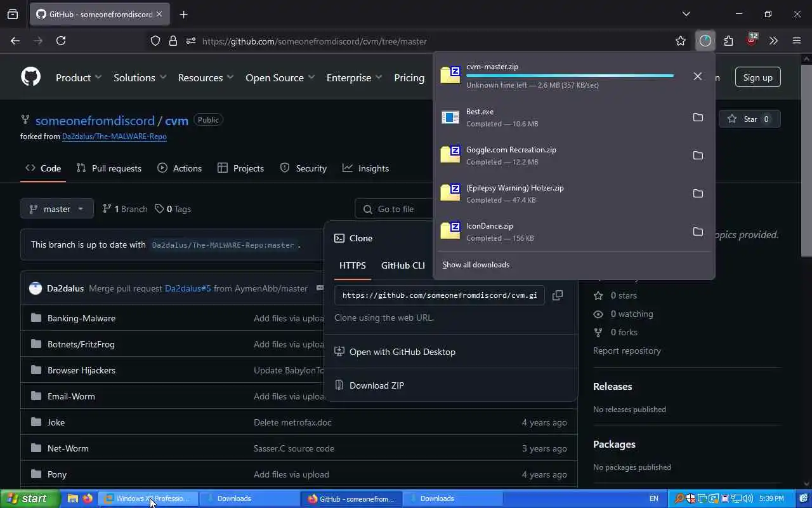Click the file explorer quick launch icon
Screen dimensions: 812x508
pyautogui.click(x=73, y=498)
